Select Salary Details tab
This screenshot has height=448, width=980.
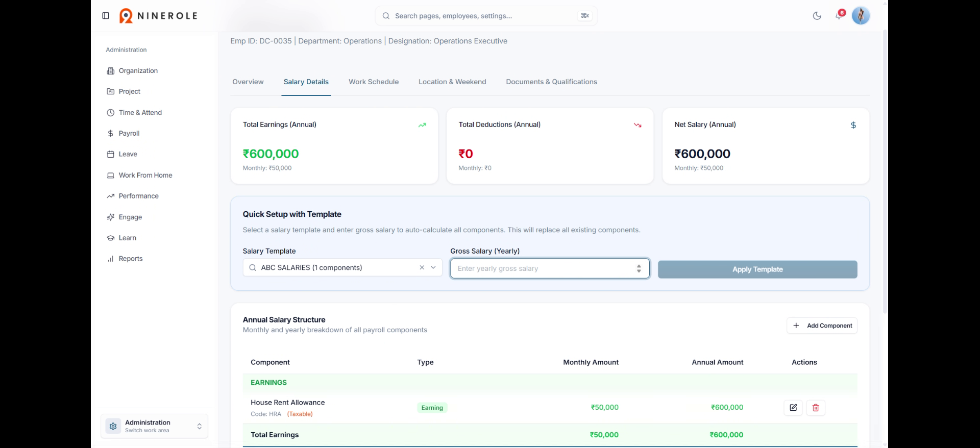point(306,82)
